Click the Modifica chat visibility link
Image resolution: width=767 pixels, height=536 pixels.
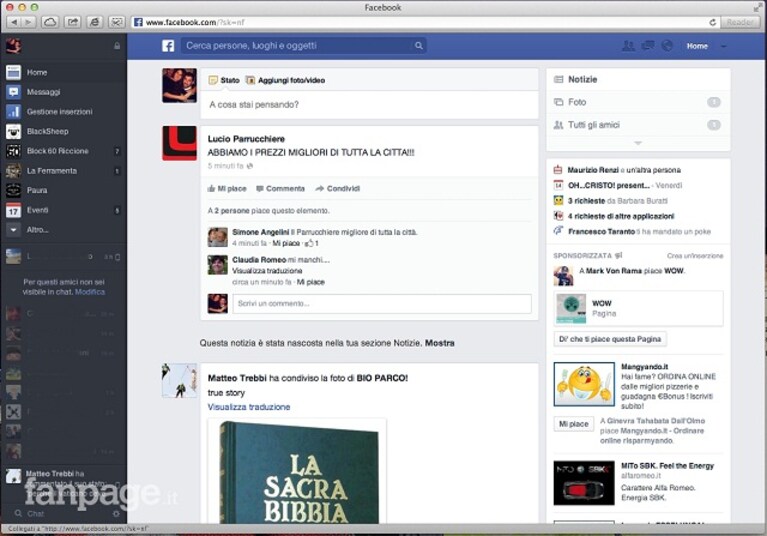90,292
